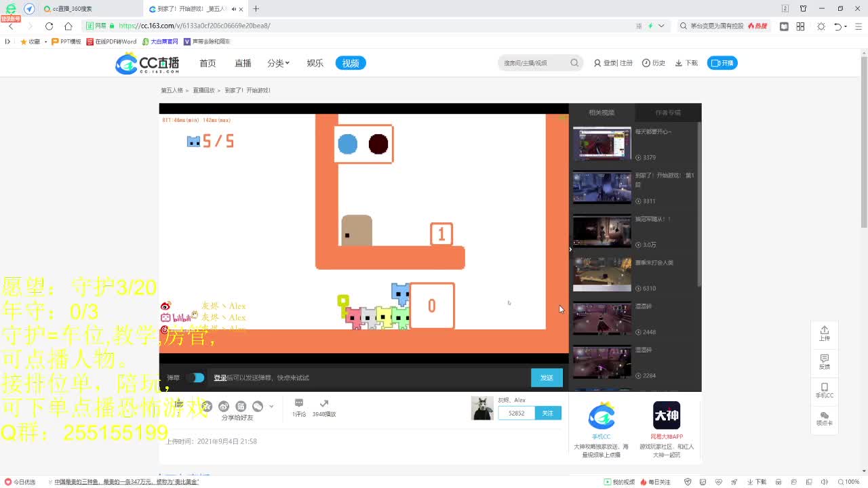Reload the page with the refresh icon

point(49,26)
